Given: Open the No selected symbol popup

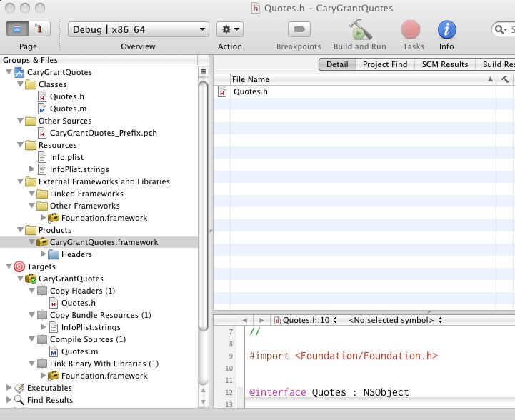Looking at the screenshot, I should coord(396,320).
